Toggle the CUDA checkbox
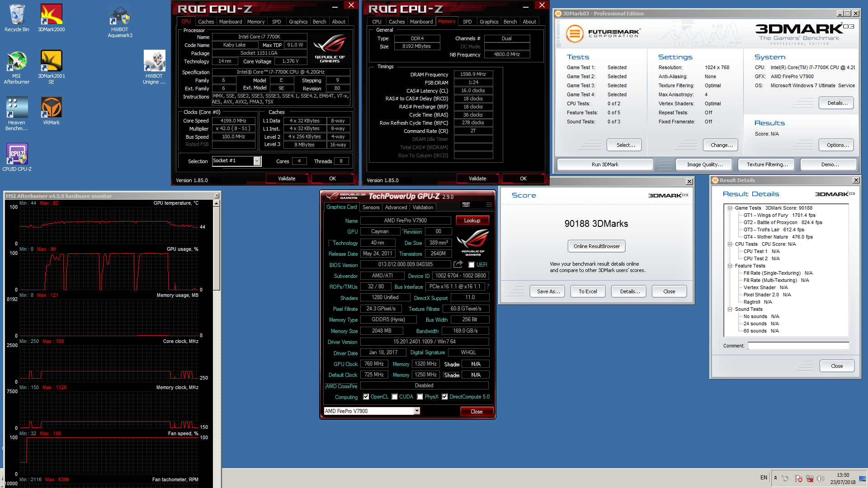The height and width of the screenshot is (488, 868). click(395, 397)
